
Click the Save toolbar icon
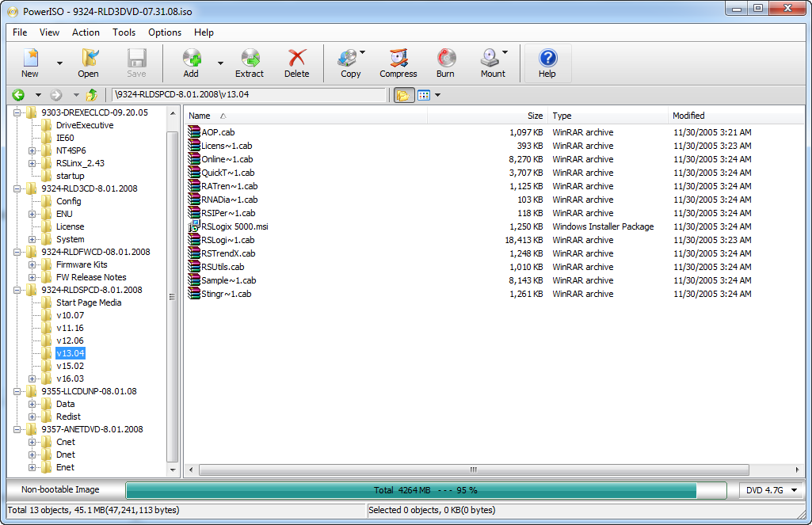(137, 58)
